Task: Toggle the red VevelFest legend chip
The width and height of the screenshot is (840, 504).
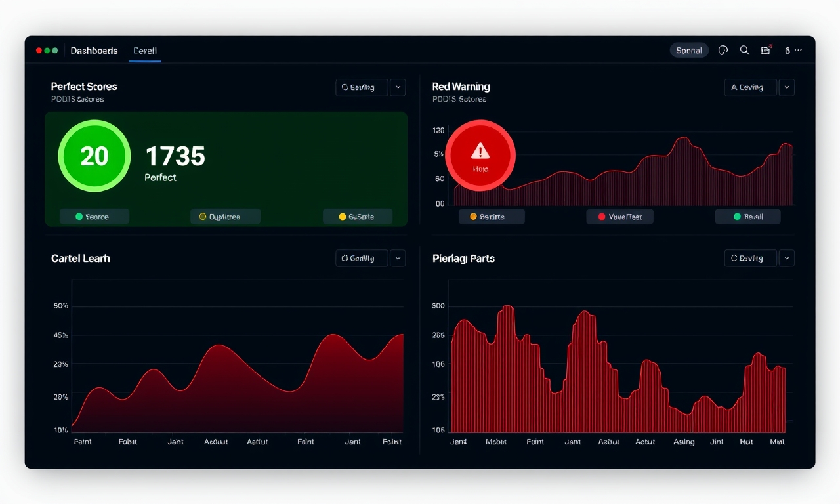Action: point(619,217)
